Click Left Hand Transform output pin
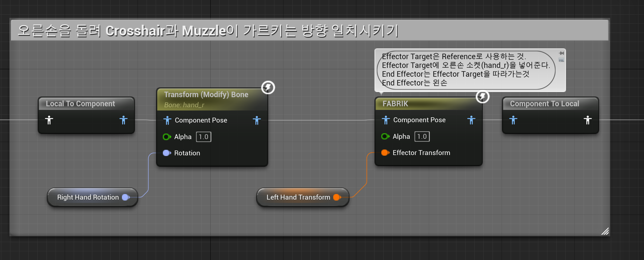 click(337, 197)
